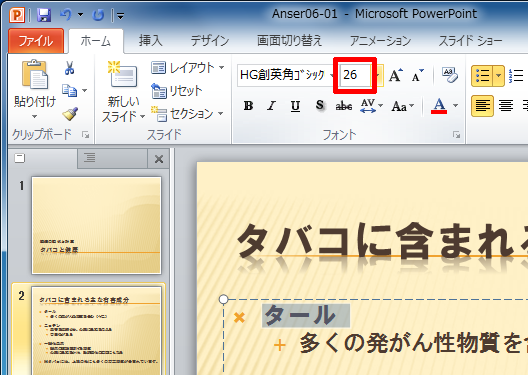528x375 pixels.
Task: Toggle text shadow S button
Action: (320, 106)
